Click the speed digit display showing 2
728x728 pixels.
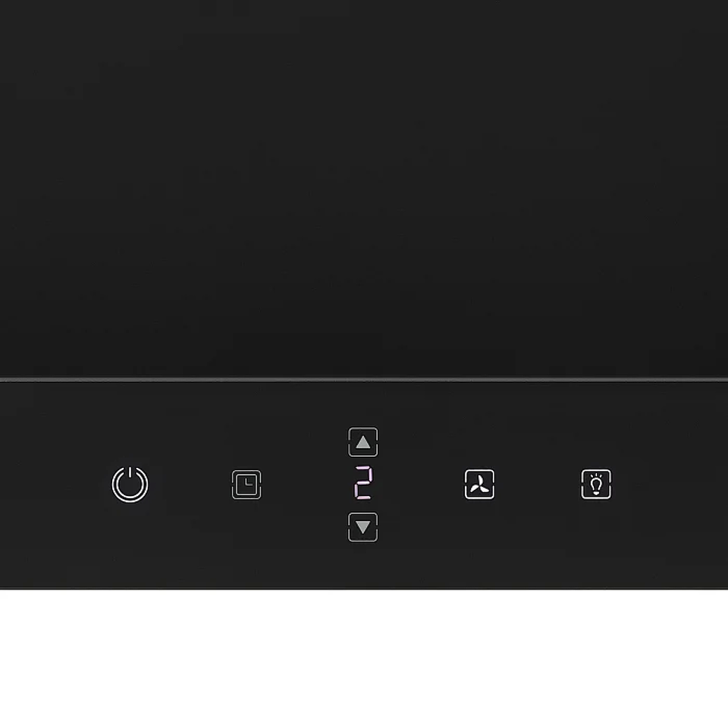tap(363, 483)
